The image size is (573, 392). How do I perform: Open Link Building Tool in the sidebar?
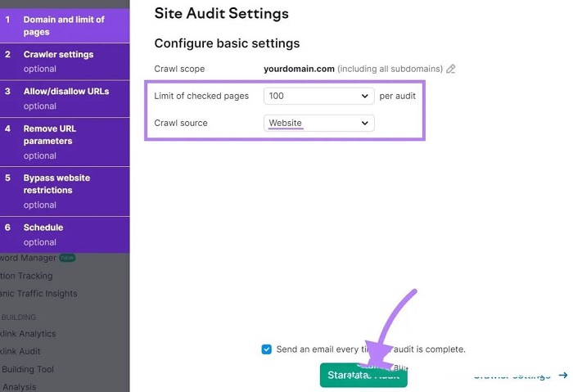[27, 369]
